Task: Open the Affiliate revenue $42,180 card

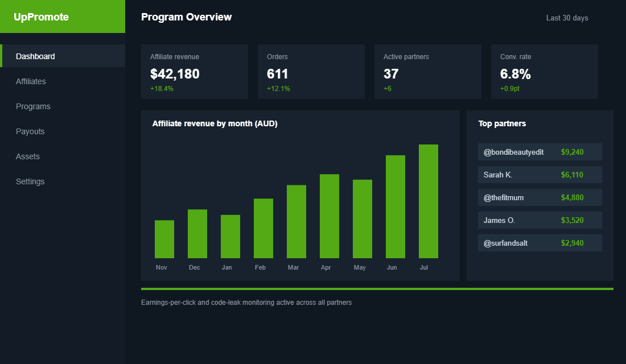Action: 195,72
